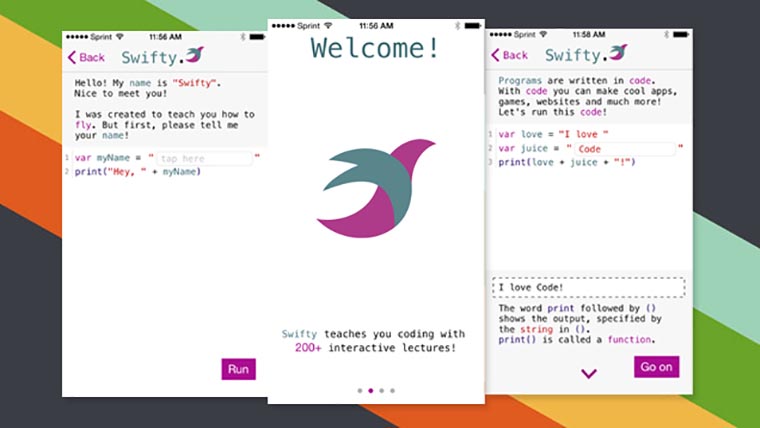Tap the highlighted word 'string'
This screenshot has width=760, height=428.
pos(537,329)
